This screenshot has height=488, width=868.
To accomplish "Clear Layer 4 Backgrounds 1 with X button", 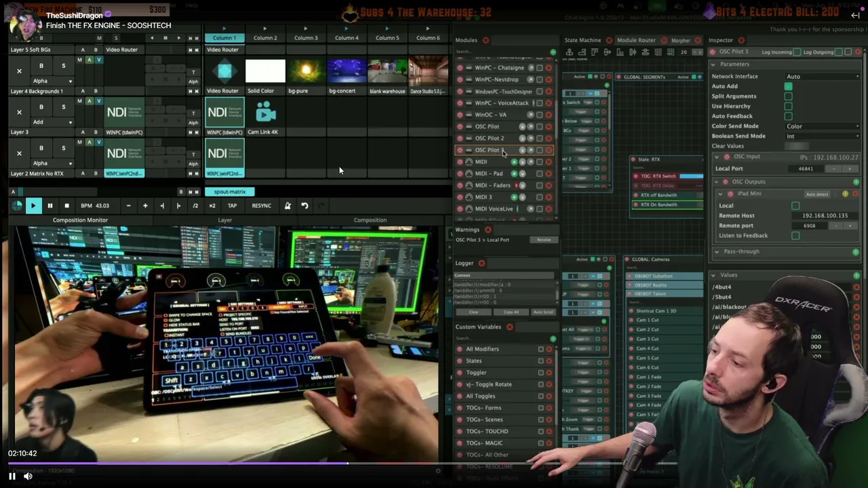I will click(x=19, y=71).
